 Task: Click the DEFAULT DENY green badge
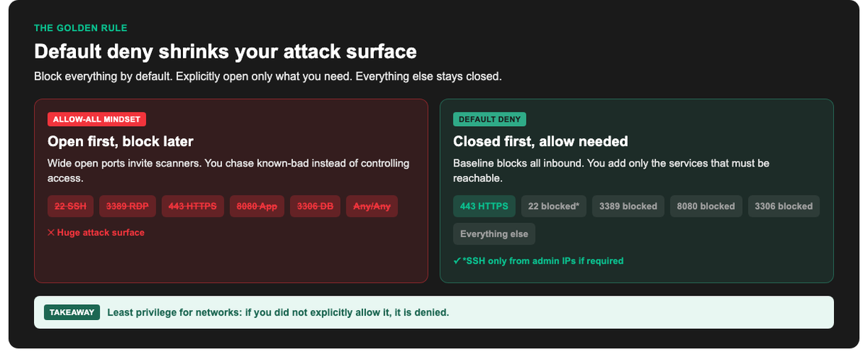(x=490, y=119)
